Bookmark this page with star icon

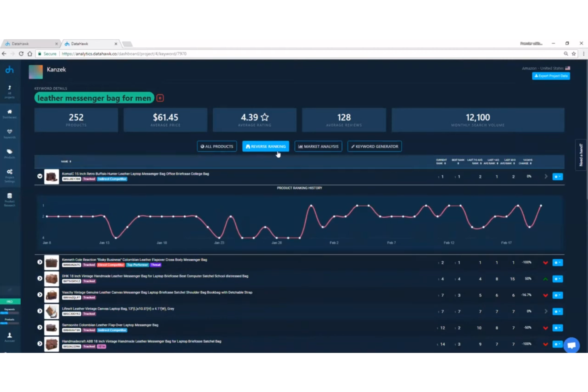pyautogui.click(x=574, y=54)
